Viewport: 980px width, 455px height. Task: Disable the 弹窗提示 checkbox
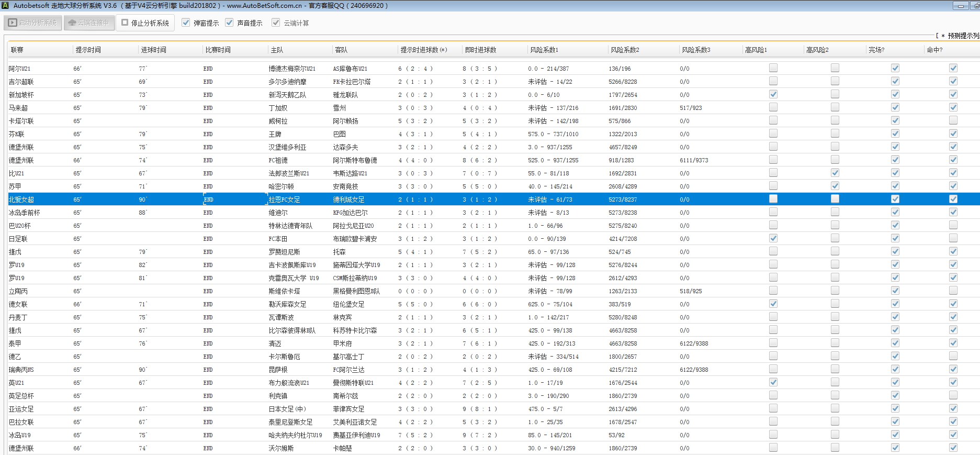(x=186, y=23)
